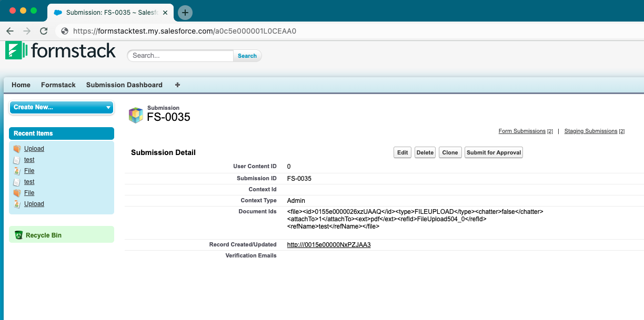Click the browser back arrow
Screen dimensions: 644x320
(x=9, y=31)
